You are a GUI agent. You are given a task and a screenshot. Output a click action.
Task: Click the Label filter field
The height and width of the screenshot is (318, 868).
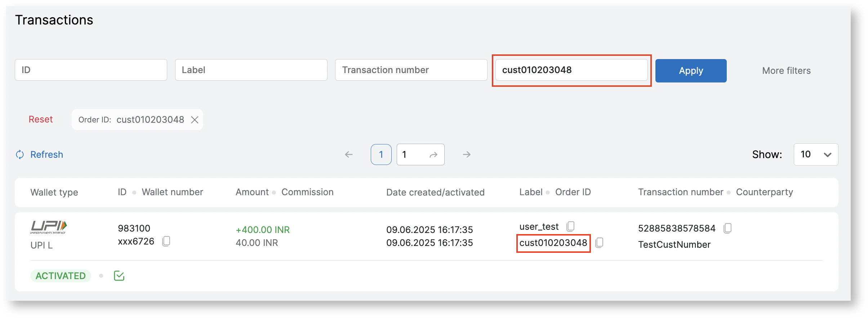[x=251, y=70]
